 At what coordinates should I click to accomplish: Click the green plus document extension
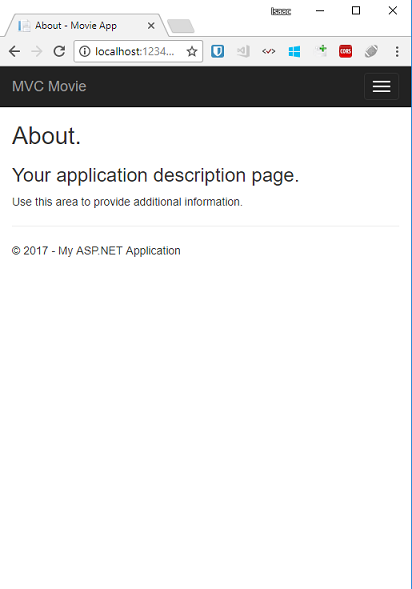[x=320, y=51]
